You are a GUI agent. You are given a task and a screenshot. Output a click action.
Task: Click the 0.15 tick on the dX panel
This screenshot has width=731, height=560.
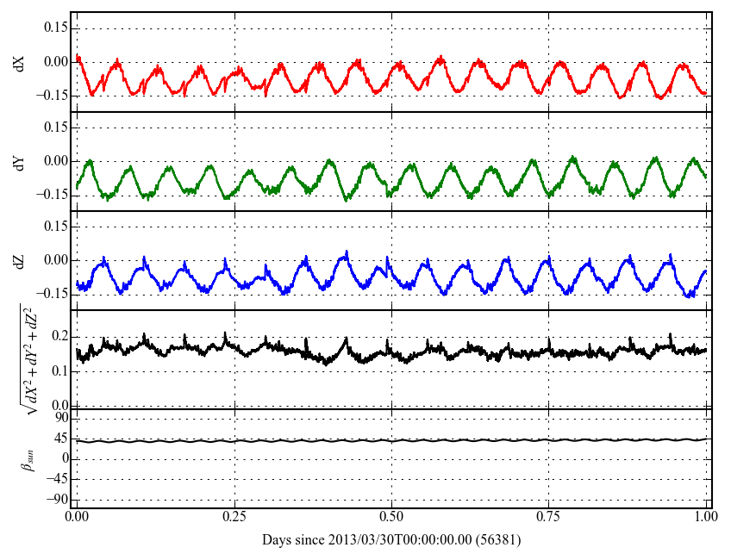[x=55, y=28]
